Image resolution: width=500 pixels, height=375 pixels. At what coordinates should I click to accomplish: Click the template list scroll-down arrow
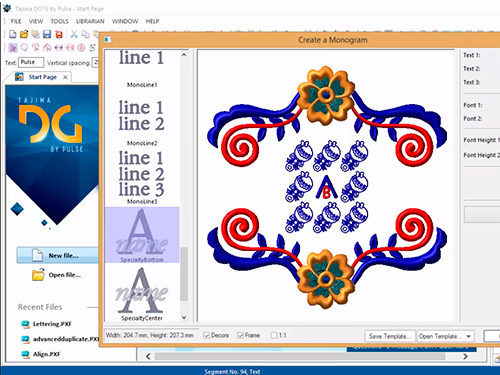[x=184, y=318]
